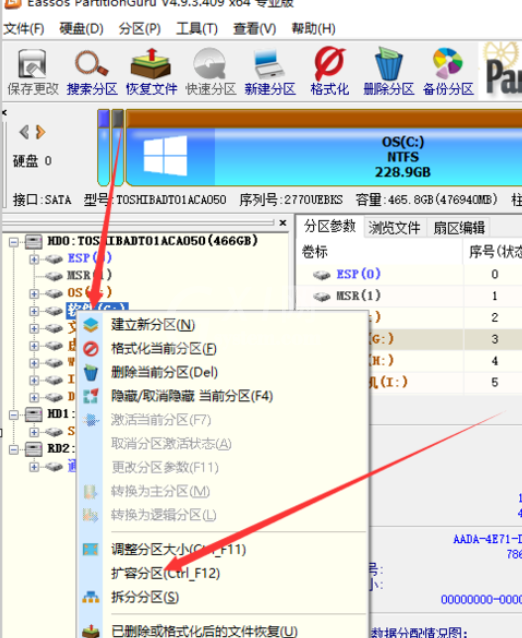Viewport: 522px width, 638px height.
Task: Click the small ESP partition block in disk map
Action: pyautogui.click(x=104, y=148)
